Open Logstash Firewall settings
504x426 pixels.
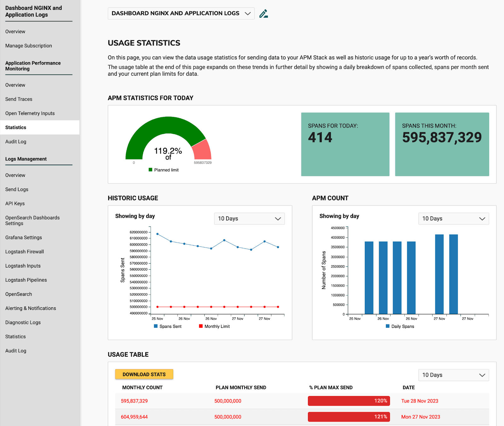24,251
